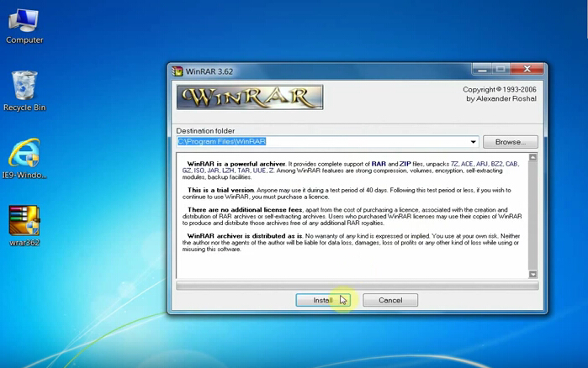Click the WinRAR logo banner
Viewport: 588px width, 368px height.
click(250, 97)
